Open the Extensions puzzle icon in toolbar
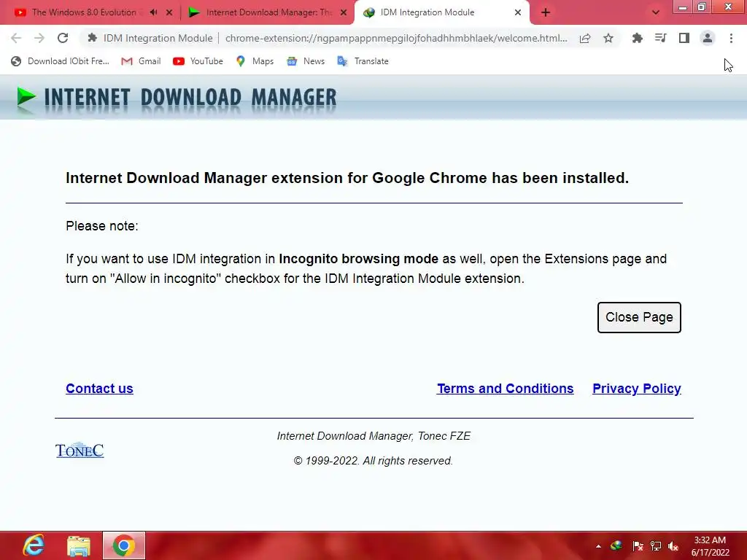 coord(637,38)
